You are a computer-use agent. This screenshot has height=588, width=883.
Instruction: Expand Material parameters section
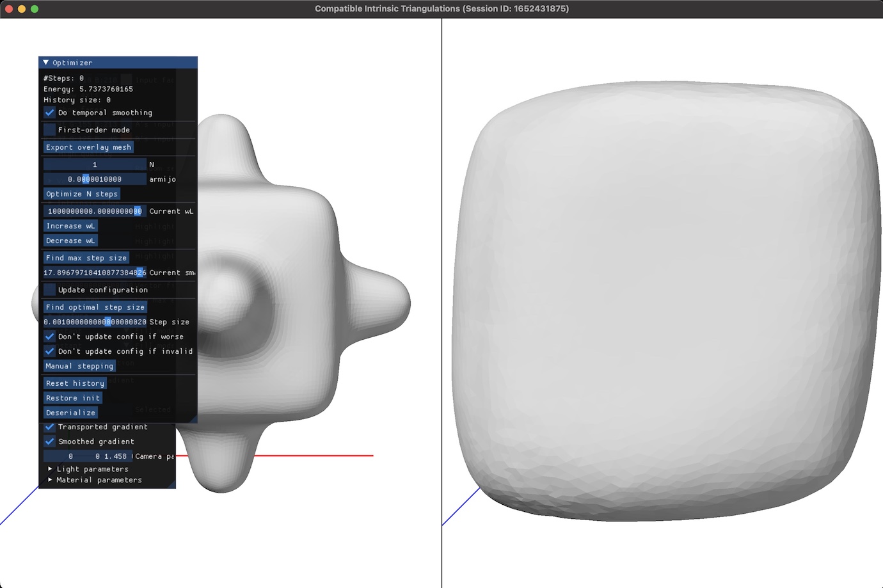(x=50, y=480)
